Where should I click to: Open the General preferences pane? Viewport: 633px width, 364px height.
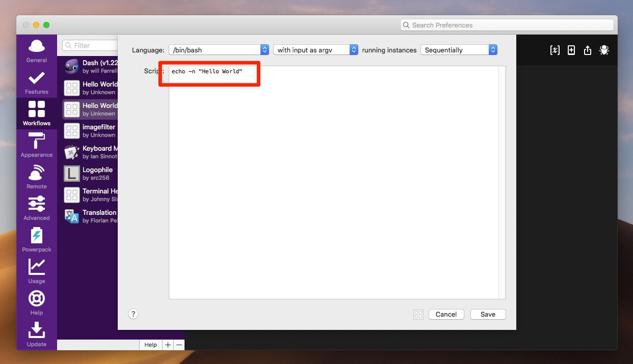click(x=37, y=50)
